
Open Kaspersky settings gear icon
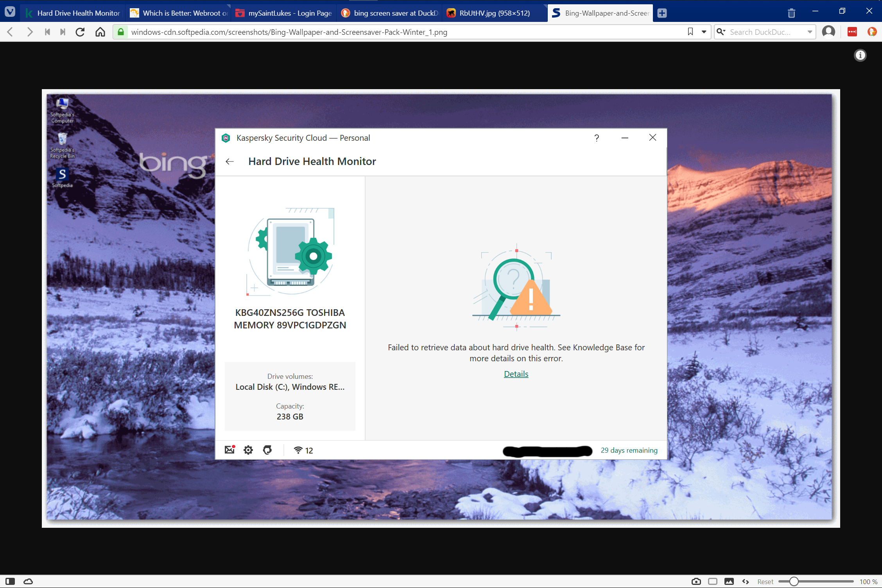tap(248, 450)
